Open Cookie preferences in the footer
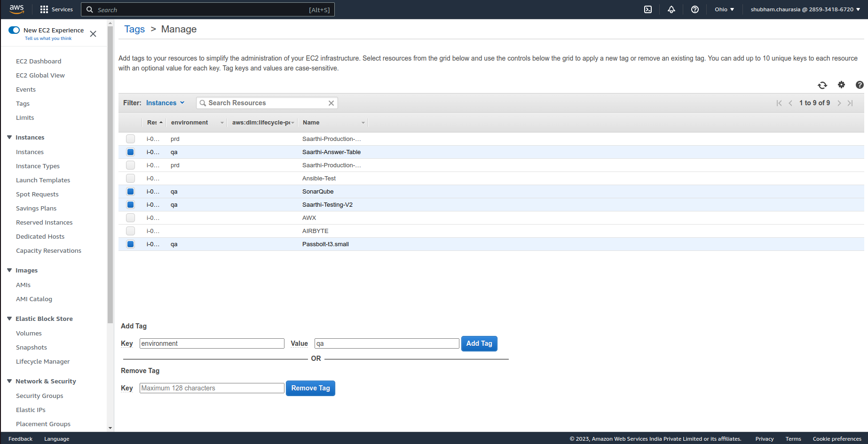The height and width of the screenshot is (444, 868). [x=837, y=439]
